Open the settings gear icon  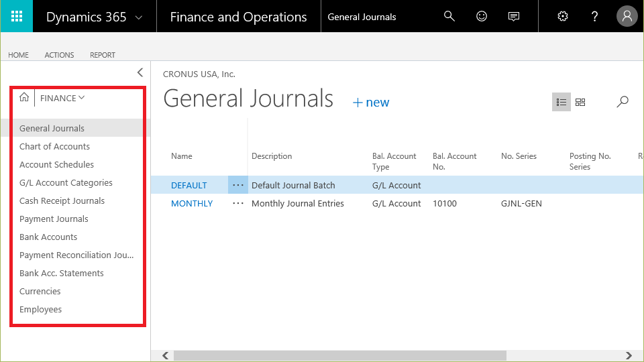pyautogui.click(x=563, y=16)
